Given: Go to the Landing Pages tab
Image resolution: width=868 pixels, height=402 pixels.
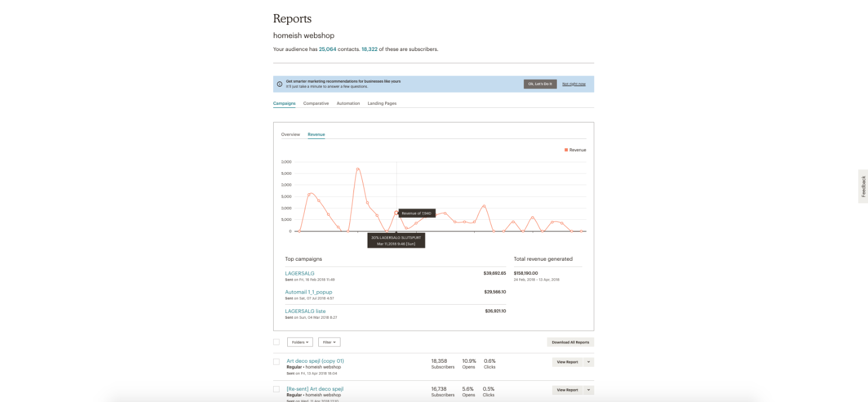Looking at the screenshot, I should [x=382, y=104].
